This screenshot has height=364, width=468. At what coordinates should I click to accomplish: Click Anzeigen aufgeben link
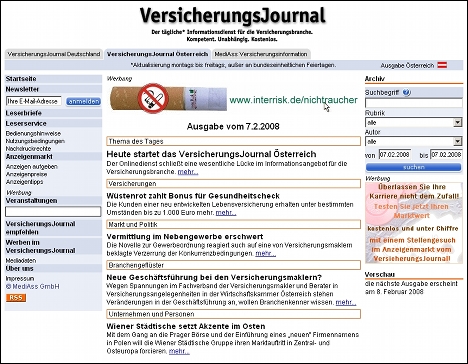point(32,166)
